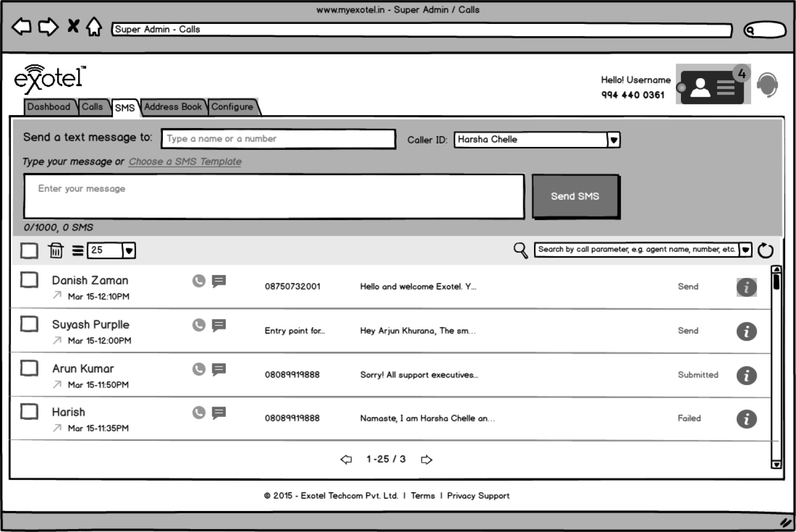Image resolution: width=796 pixels, height=532 pixels.
Task: Call Harish via phone icon
Action: [x=199, y=412]
